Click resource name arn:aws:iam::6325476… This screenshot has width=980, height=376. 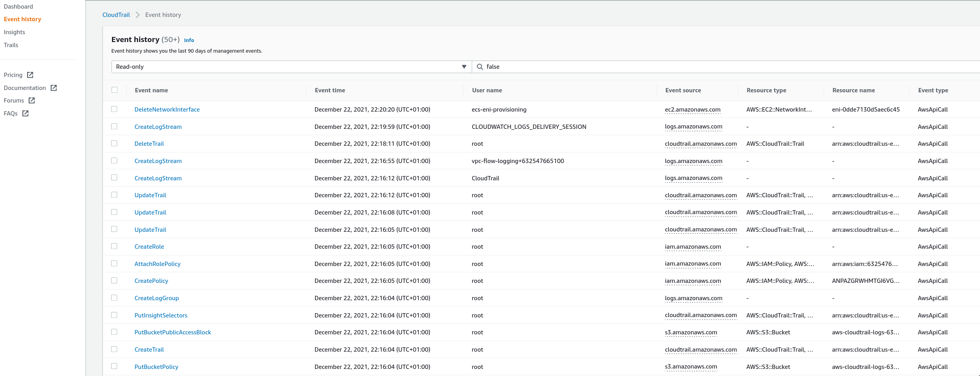pyautogui.click(x=865, y=264)
